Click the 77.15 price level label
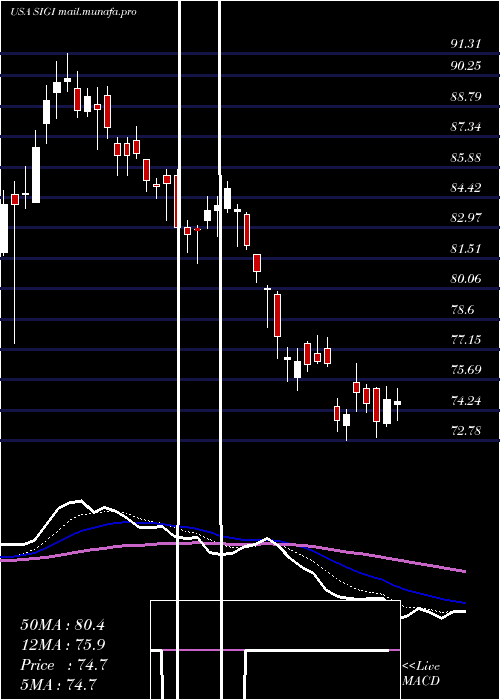500x700 pixels. pos(466,340)
